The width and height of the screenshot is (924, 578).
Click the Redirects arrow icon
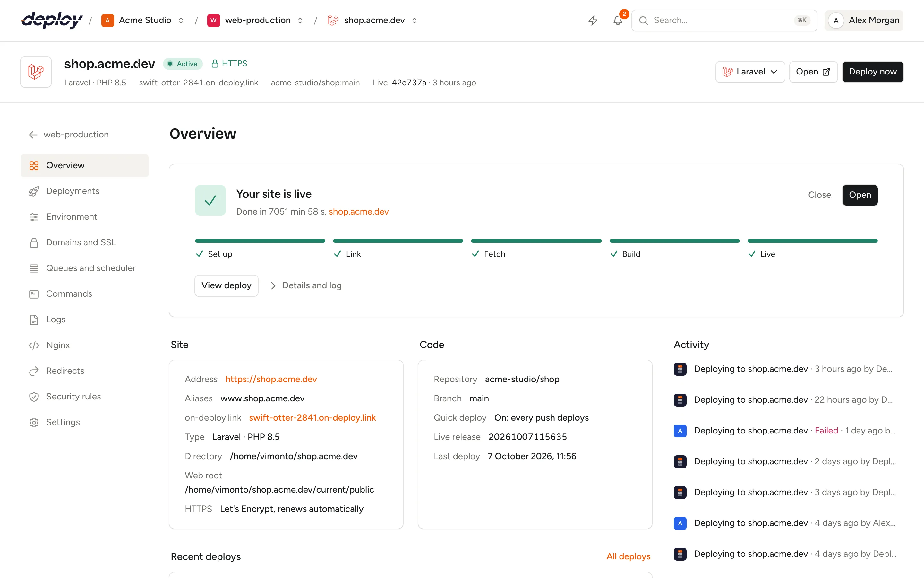tap(34, 371)
